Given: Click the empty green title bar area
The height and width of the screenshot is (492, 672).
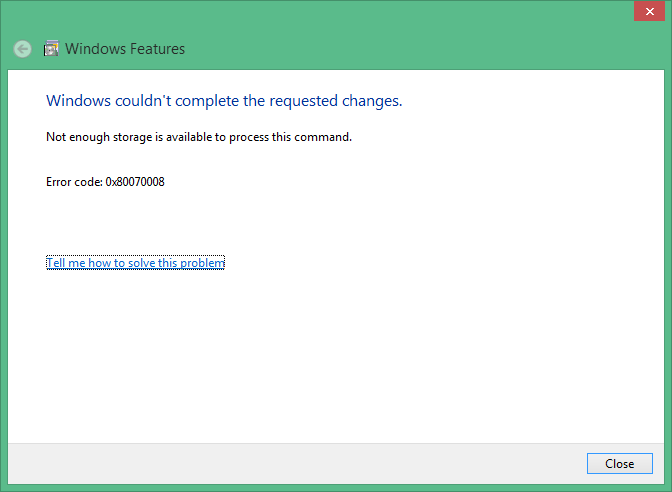Looking at the screenshot, I should [x=386, y=34].
